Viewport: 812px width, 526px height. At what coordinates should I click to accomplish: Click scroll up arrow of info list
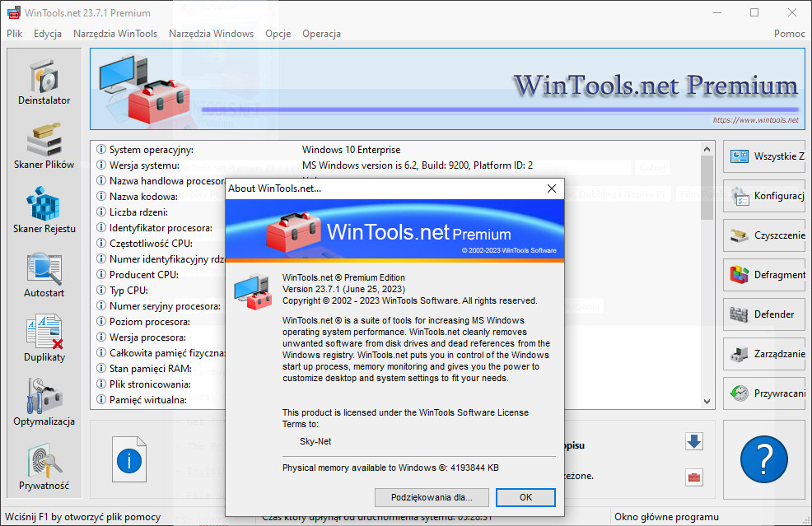(707, 149)
